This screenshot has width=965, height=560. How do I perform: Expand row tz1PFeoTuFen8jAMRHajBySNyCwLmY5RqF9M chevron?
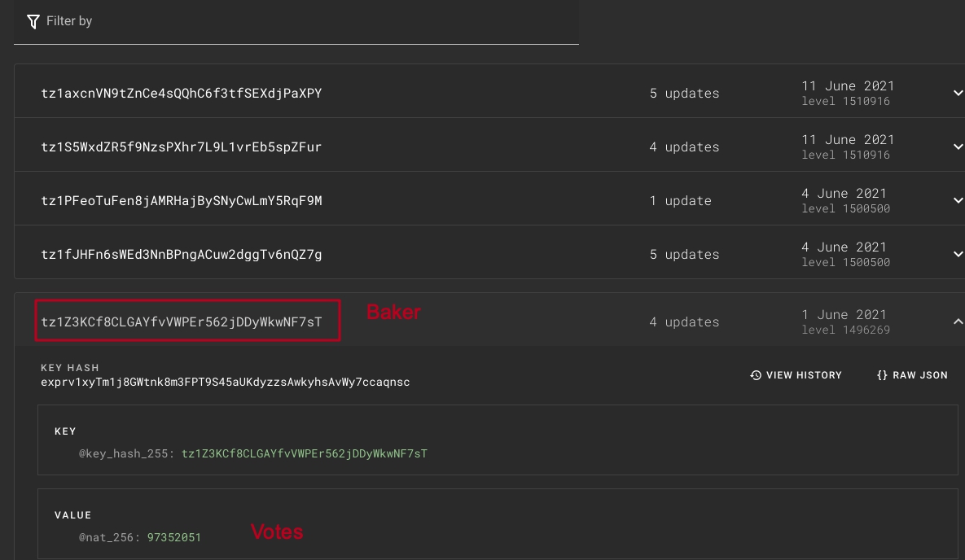point(958,200)
